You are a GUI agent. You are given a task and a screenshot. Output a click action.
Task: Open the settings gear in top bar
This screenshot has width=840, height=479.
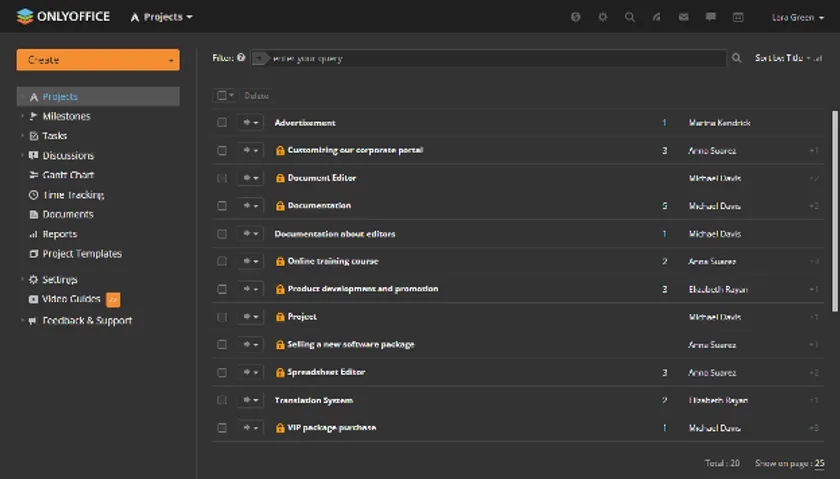point(603,17)
